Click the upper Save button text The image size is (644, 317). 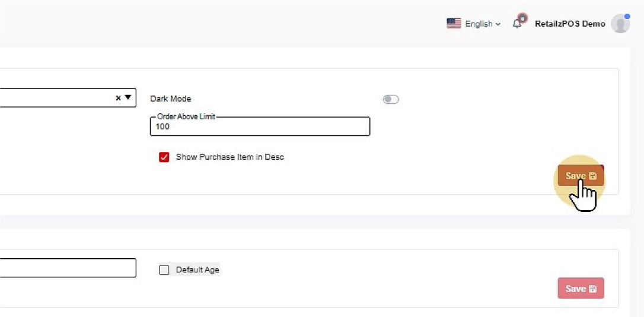[x=575, y=176]
